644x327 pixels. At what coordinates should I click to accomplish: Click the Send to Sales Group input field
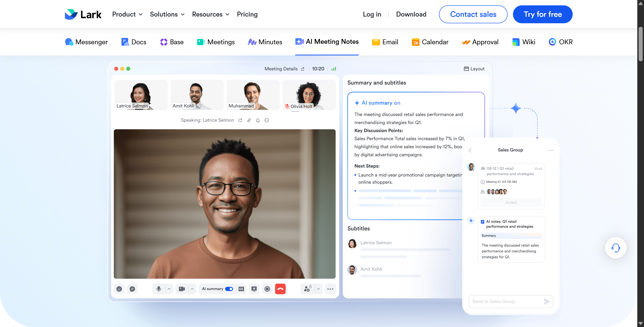505,301
